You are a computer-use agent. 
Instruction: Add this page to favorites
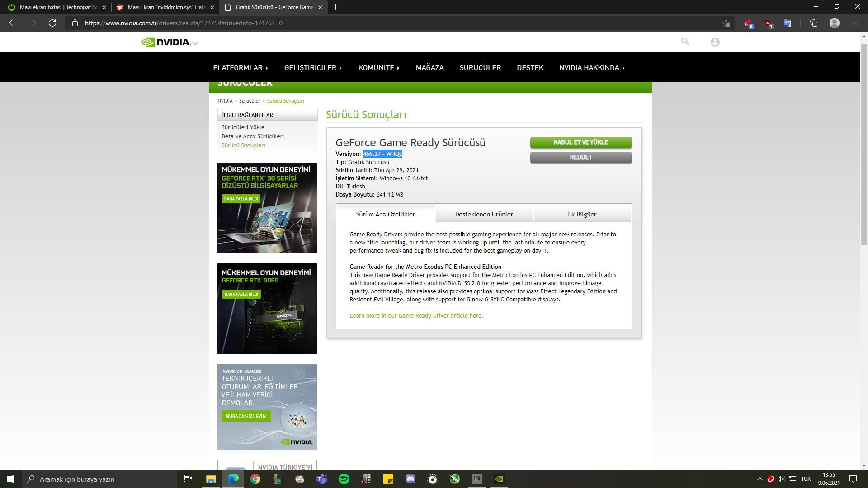point(726,23)
